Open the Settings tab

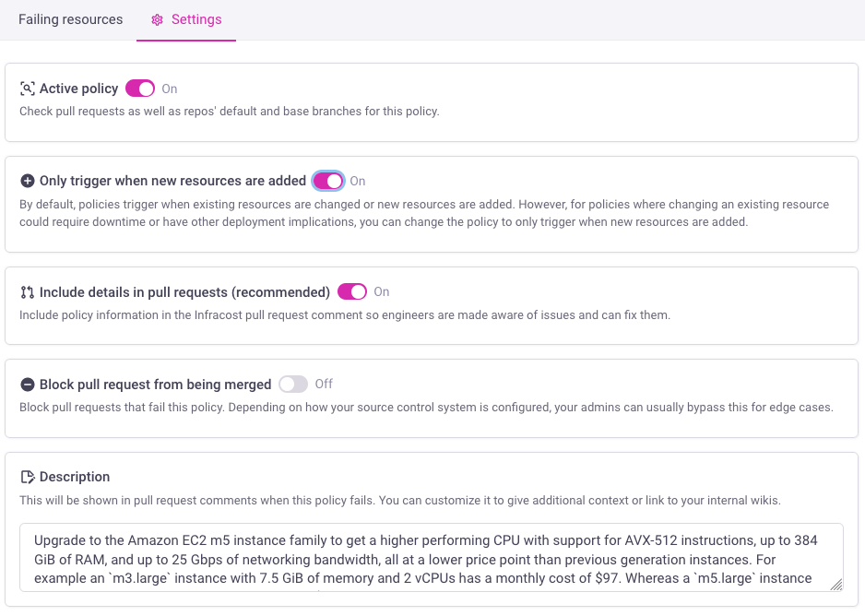click(186, 20)
